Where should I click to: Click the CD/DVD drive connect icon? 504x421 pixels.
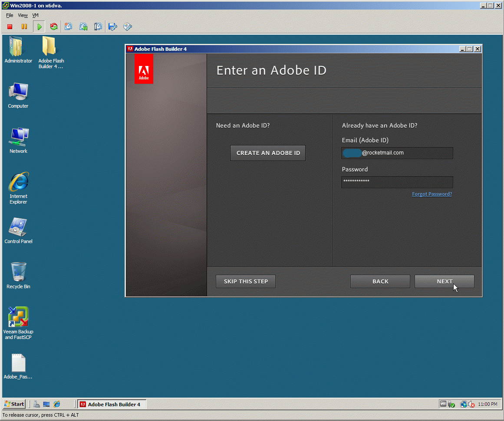pos(128,26)
